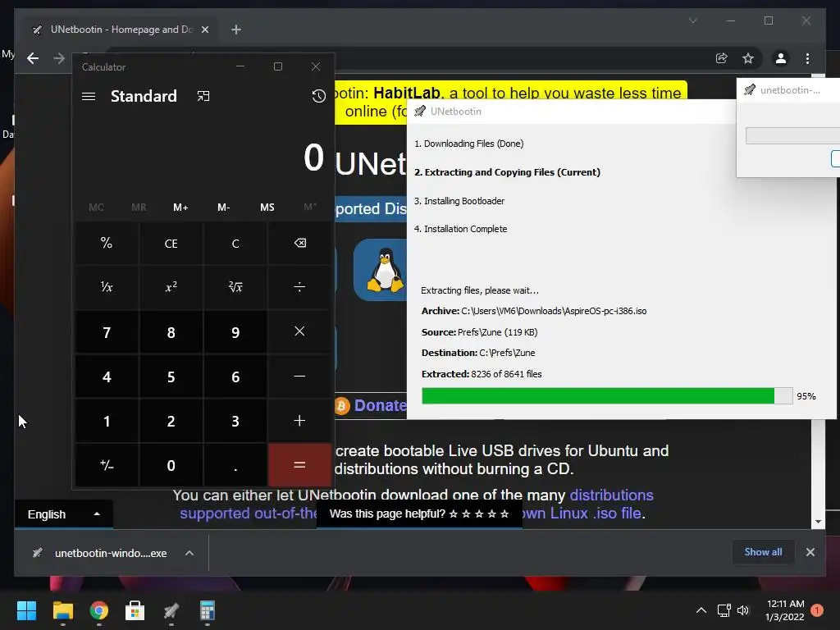Toggle Calculator keep on top mode
840x630 pixels.
[x=203, y=97]
